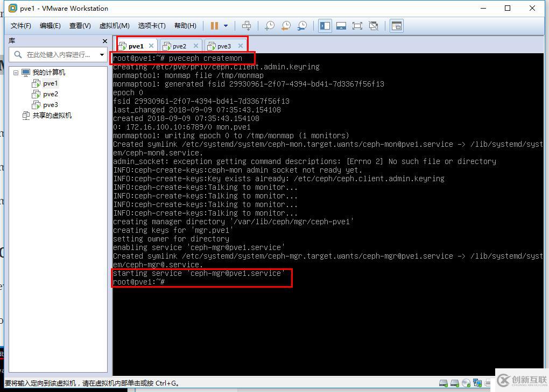Close the pve2 tab
Viewport: 549px width, 392px height.
point(196,46)
